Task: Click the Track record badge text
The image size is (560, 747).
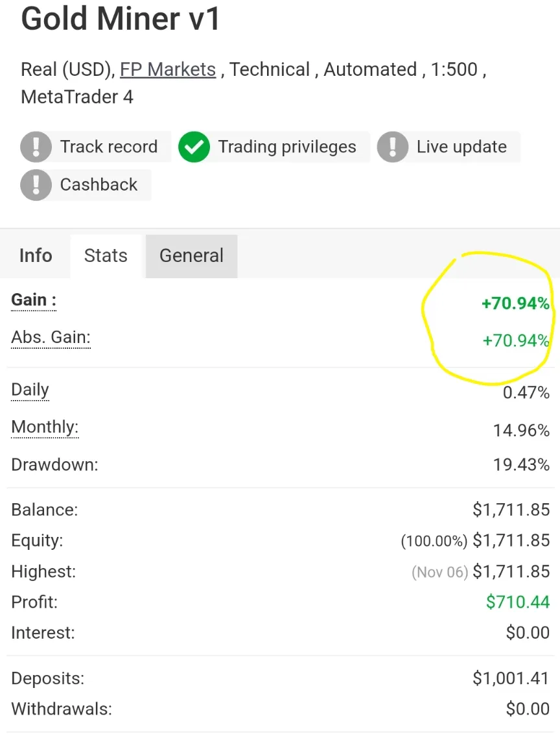Action: [x=109, y=147]
